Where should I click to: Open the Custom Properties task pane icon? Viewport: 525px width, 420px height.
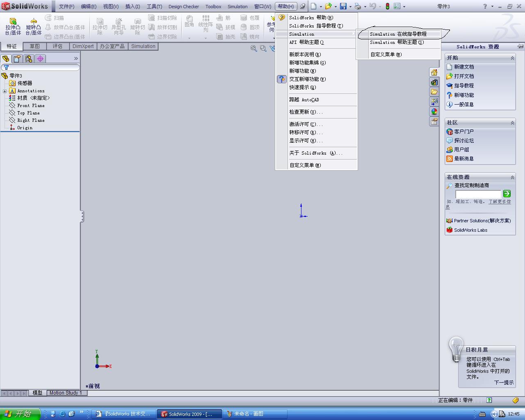pos(434,121)
